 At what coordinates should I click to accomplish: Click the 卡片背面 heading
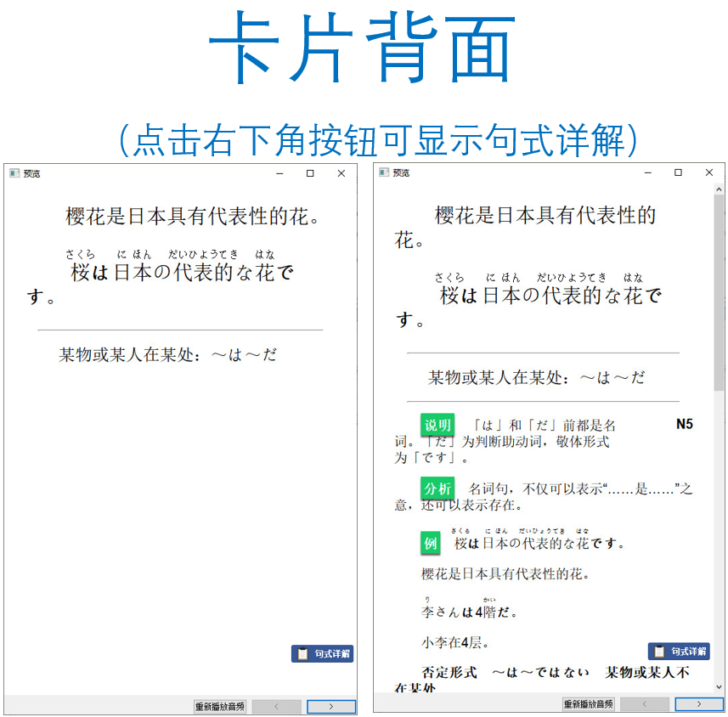[362, 47]
